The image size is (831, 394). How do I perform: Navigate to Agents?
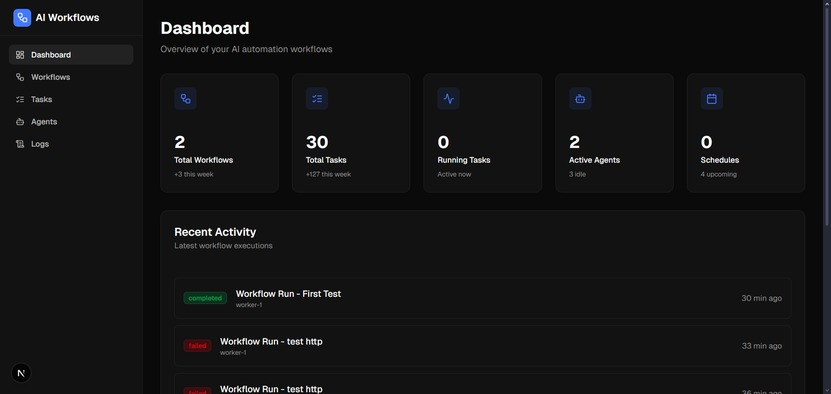pyautogui.click(x=71, y=121)
